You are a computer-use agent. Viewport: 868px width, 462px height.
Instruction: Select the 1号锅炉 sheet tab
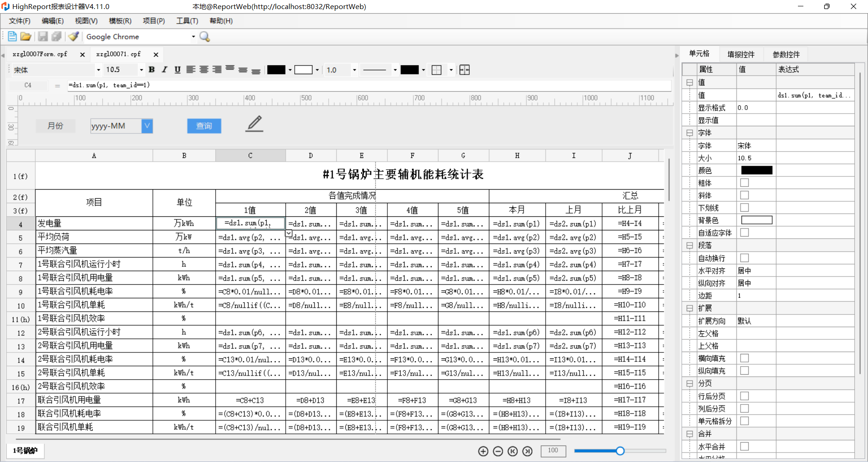(x=25, y=451)
